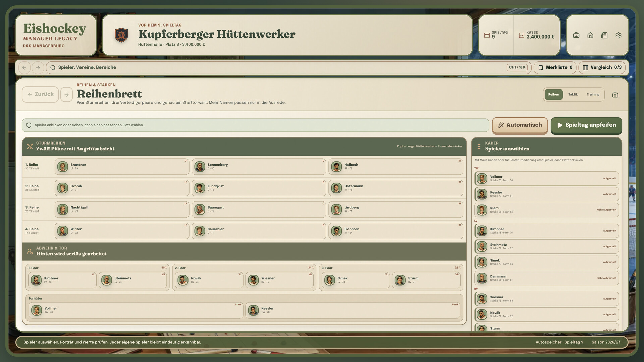Viewport: 644px width, 362px height.
Task: Click the calendar icon next to Spieltag 9
Action: coord(487,35)
